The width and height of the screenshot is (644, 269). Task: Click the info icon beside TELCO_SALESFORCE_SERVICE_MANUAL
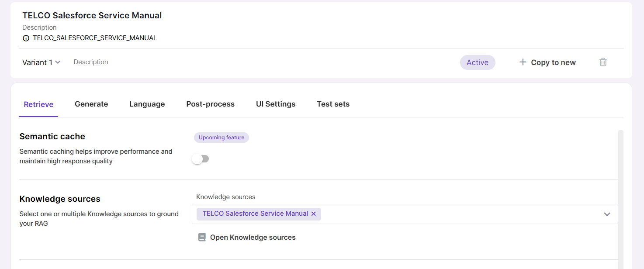tap(26, 38)
